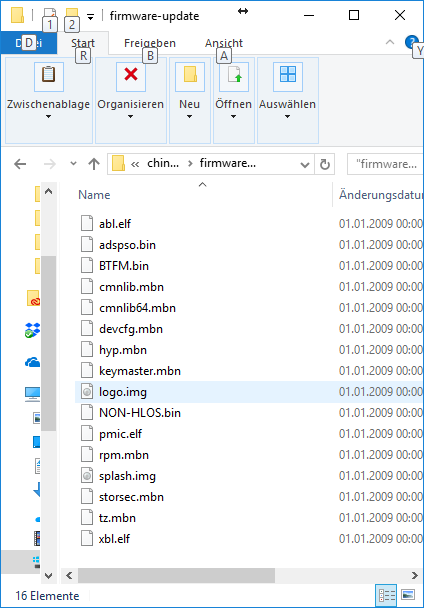This screenshot has width=424, height=608.
Task: Open the recent locations dropdown arrow
Action: click(73, 164)
